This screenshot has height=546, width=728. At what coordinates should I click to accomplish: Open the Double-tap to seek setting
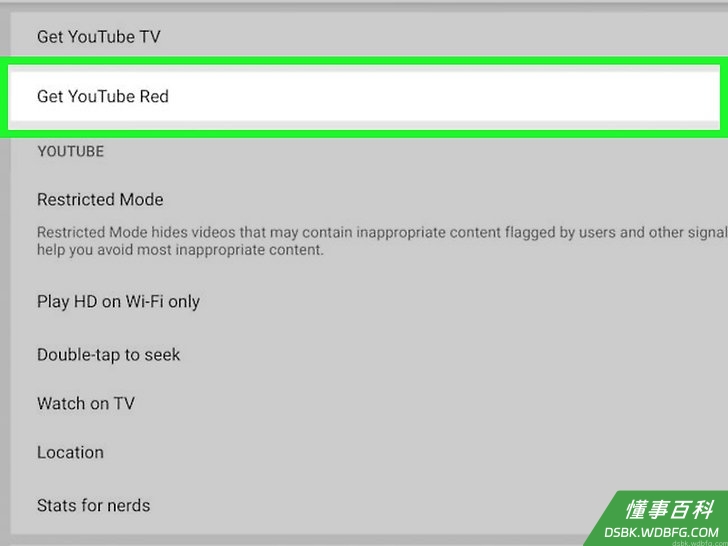(369, 355)
